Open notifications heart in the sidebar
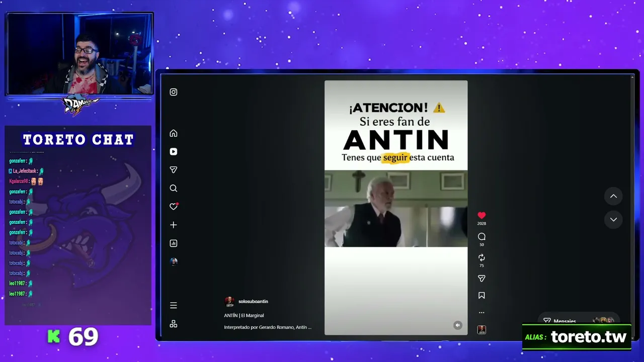The width and height of the screenshot is (644, 362). coord(174,207)
